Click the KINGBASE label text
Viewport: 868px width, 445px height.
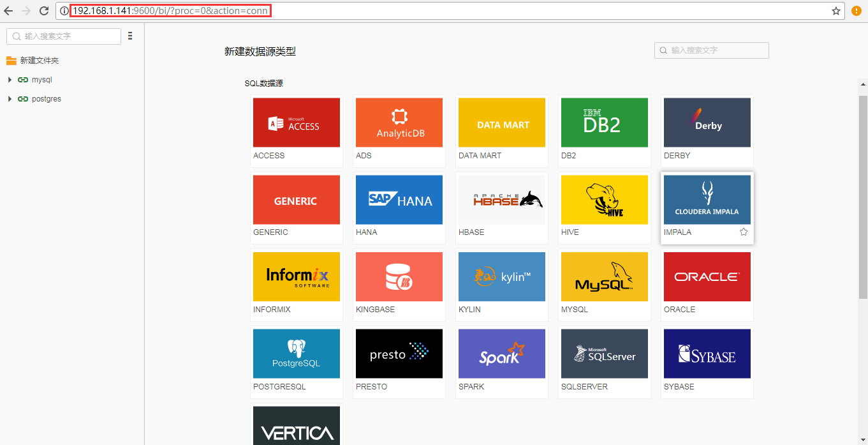point(376,309)
